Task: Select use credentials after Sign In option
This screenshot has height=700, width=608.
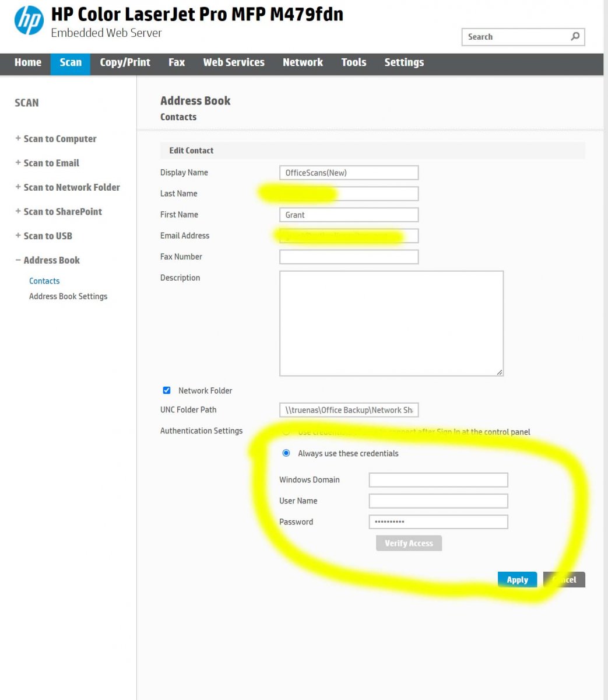Action: [x=286, y=432]
